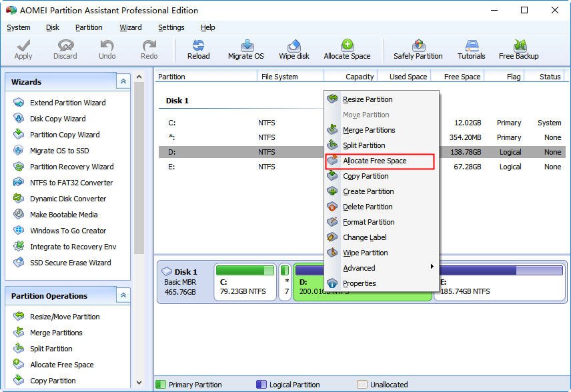Open the Help menu
571x392 pixels.
coord(208,27)
